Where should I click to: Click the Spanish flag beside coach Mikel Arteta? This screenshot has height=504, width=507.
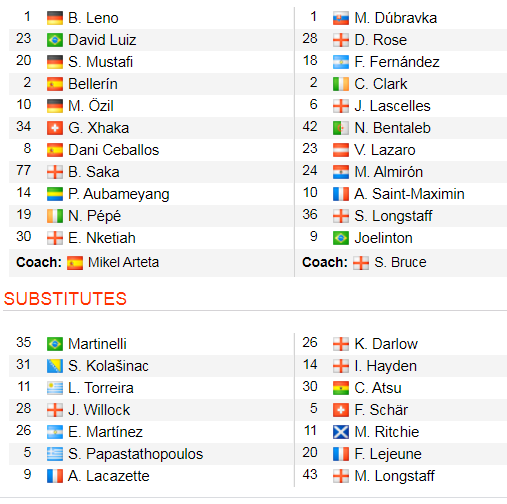point(75,263)
